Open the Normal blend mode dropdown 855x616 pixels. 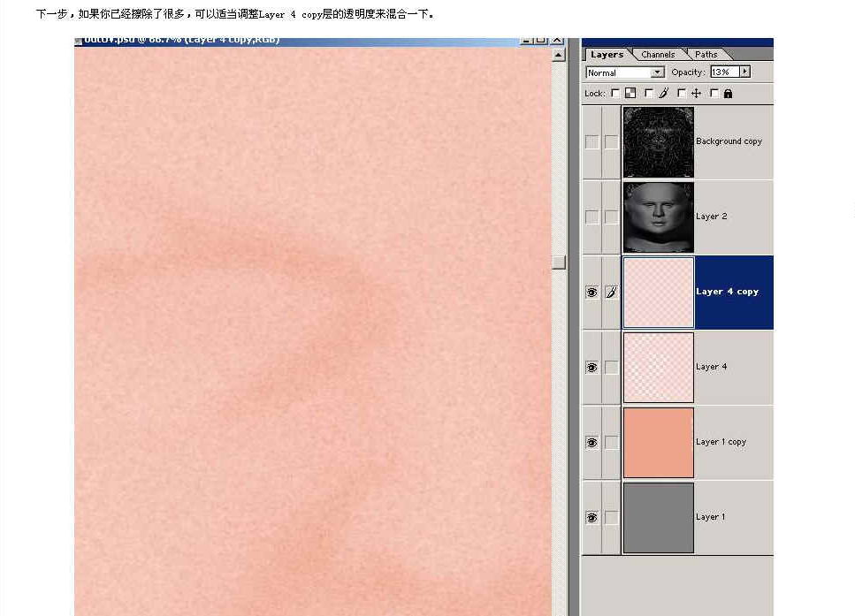pos(625,72)
